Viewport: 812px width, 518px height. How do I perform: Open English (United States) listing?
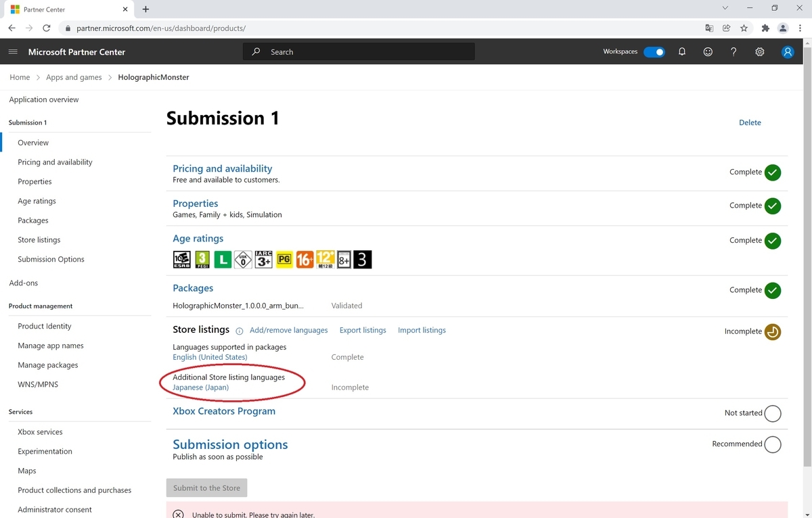[x=210, y=357]
